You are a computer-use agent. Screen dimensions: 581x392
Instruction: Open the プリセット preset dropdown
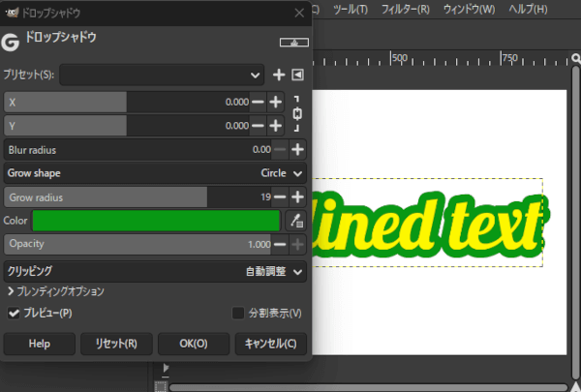click(x=162, y=75)
